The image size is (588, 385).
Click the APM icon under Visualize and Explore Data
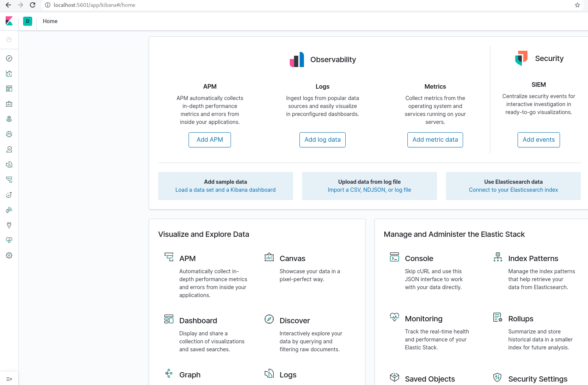click(x=169, y=257)
